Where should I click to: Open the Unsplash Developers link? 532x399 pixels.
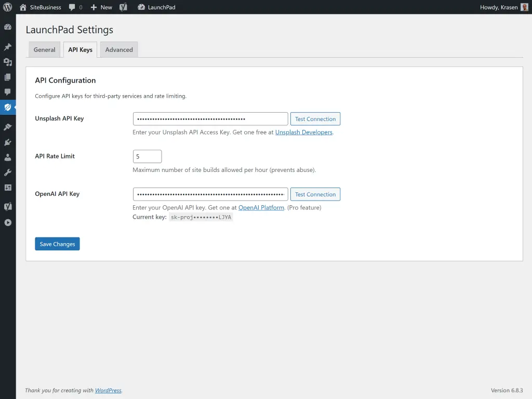[x=303, y=132]
